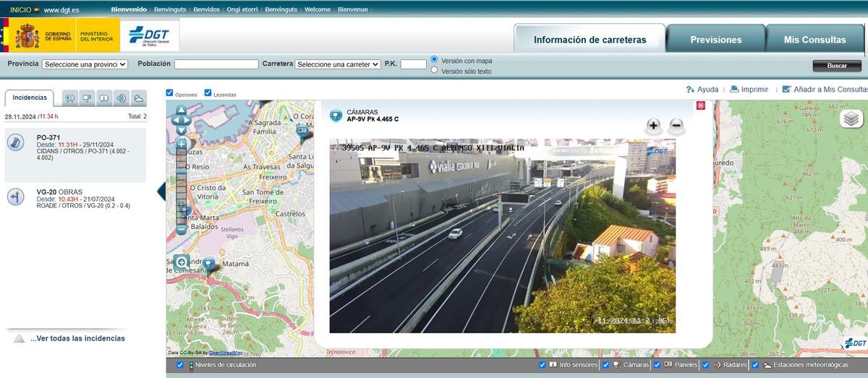Screen dimensions: 868x378
Task: Zoom out on map with minus button
Action: click(181, 230)
